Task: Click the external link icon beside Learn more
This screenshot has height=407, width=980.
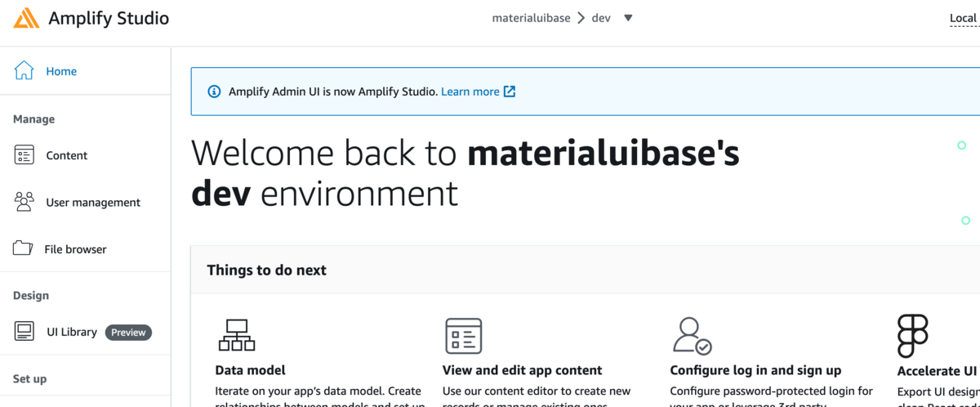Action: (x=509, y=92)
